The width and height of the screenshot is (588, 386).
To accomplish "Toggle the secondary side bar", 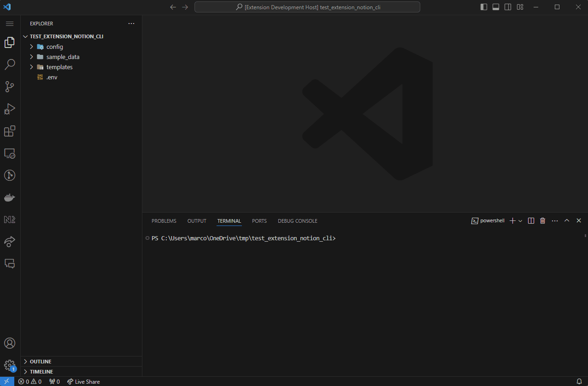I will [x=508, y=7].
